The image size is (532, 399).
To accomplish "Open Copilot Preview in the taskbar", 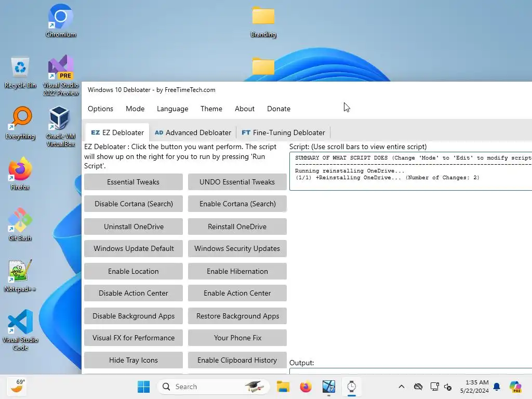I will (x=515, y=387).
